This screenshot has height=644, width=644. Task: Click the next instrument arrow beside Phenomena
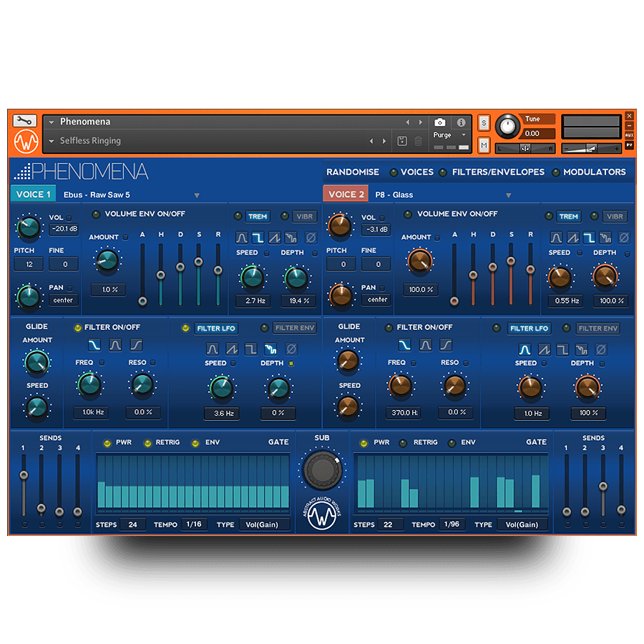pyautogui.click(x=420, y=122)
